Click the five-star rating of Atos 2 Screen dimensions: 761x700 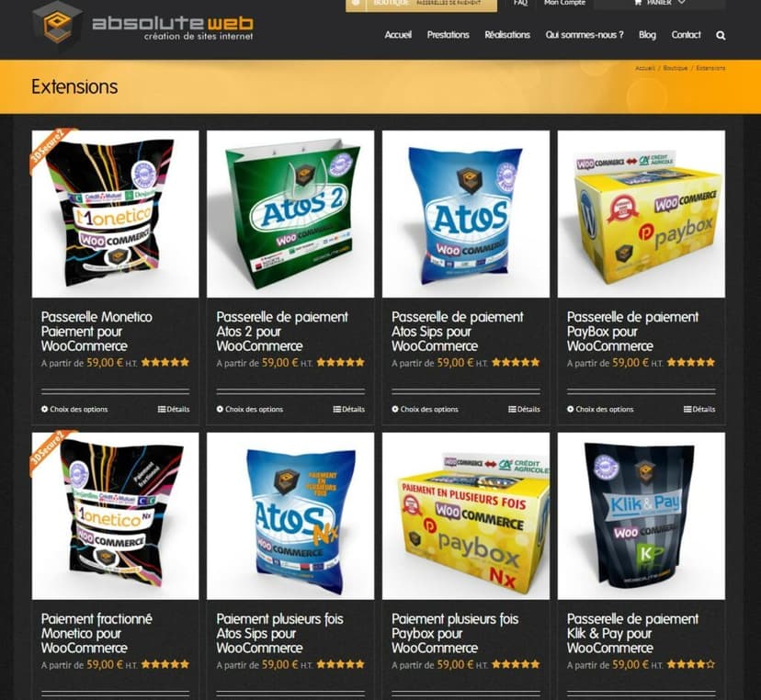pyautogui.click(x=340, y=362)
